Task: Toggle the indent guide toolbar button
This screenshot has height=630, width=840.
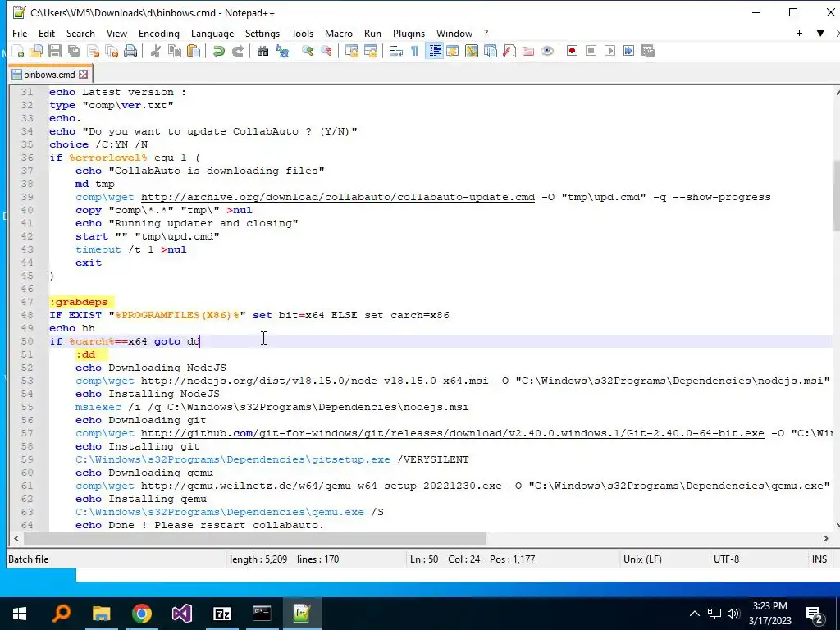Action: click(435, 51)
